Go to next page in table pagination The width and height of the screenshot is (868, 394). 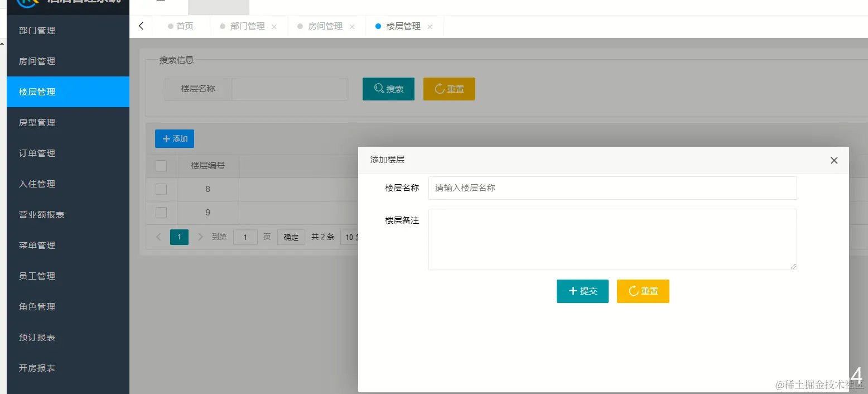(x=201, y=237)
